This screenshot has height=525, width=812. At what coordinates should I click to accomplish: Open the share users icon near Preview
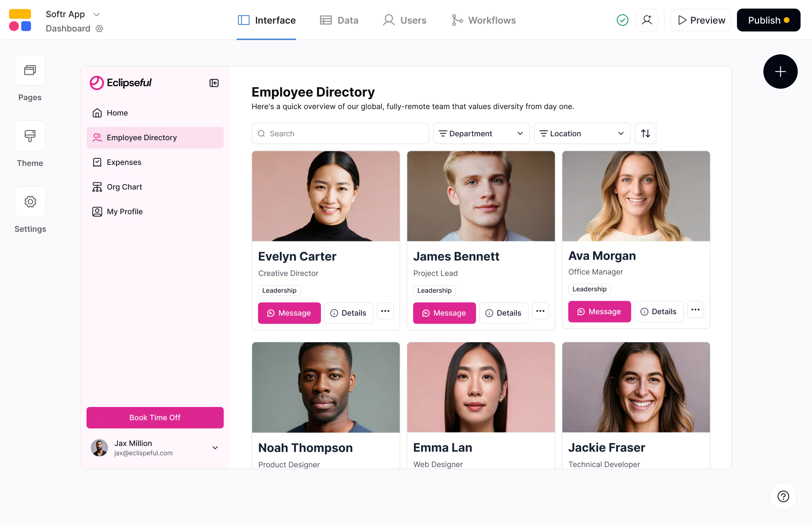647,20
